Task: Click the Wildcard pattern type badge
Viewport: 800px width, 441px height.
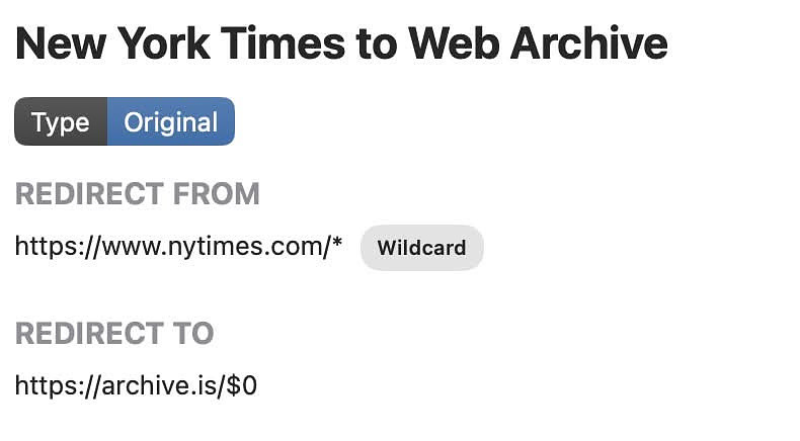Action: coord(422,248)
